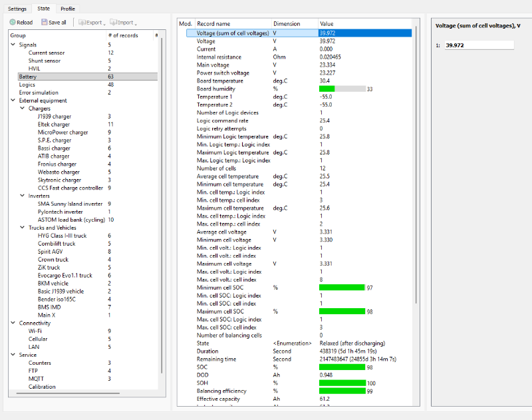Viewport: 532px width, 420px height.
Task: Select Current sensor in the tree
Action: click(x=47, y=53)
